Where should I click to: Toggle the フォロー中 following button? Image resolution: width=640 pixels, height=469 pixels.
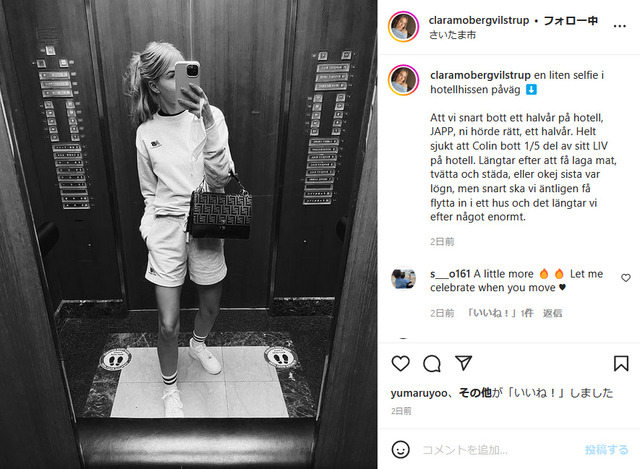(571, 20)
